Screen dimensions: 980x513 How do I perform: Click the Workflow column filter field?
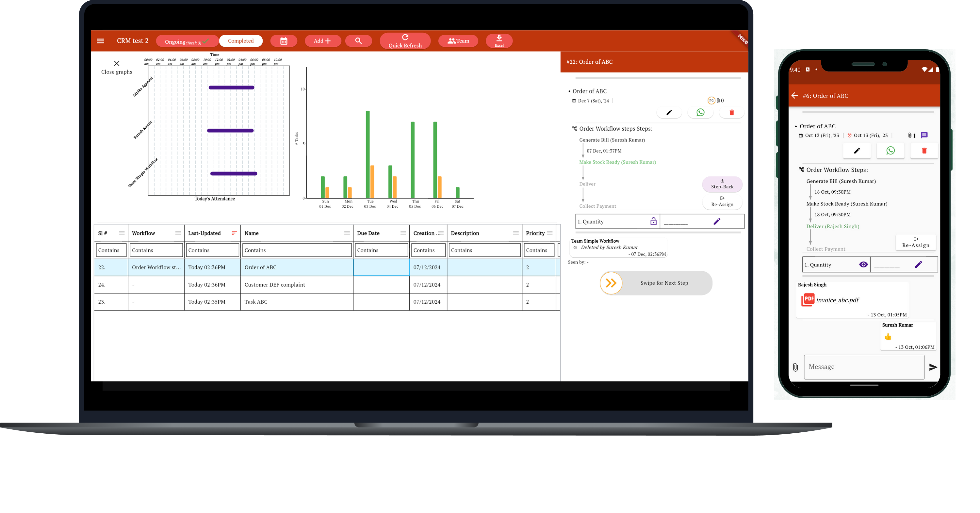(x=156, y=250)
